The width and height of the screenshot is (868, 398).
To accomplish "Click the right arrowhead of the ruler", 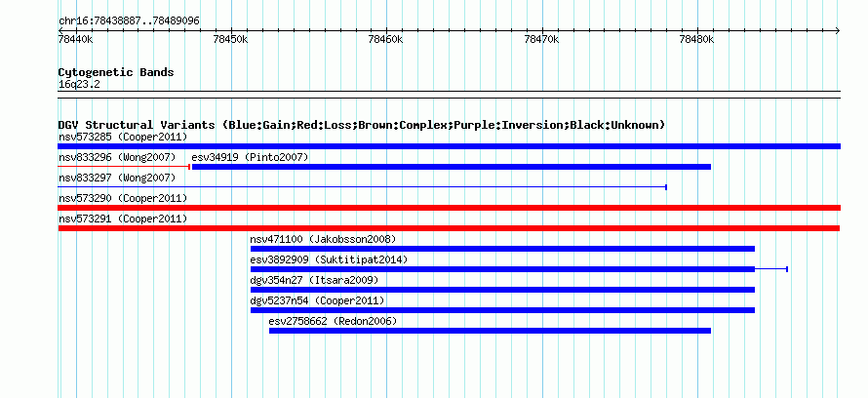I will (838, 30).
